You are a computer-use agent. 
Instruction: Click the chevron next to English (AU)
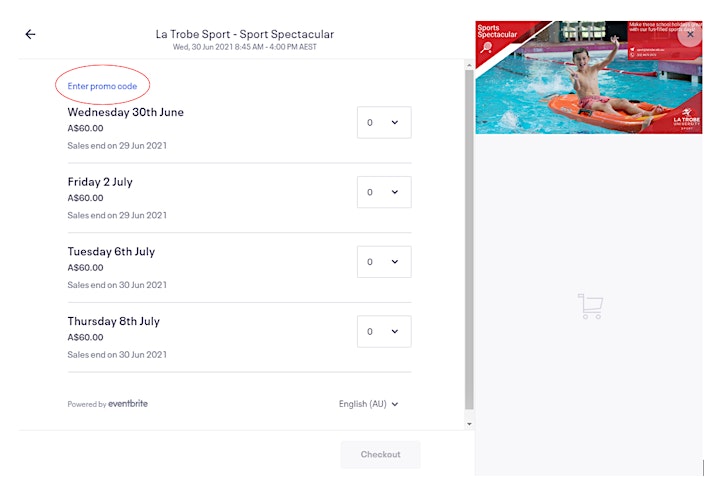click(x=395, y=404)
